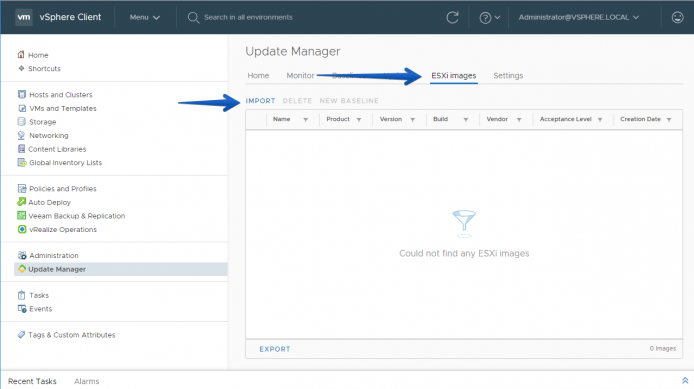694x389 pixels.
Task: Sort by the Name column header
Action: 281,119
